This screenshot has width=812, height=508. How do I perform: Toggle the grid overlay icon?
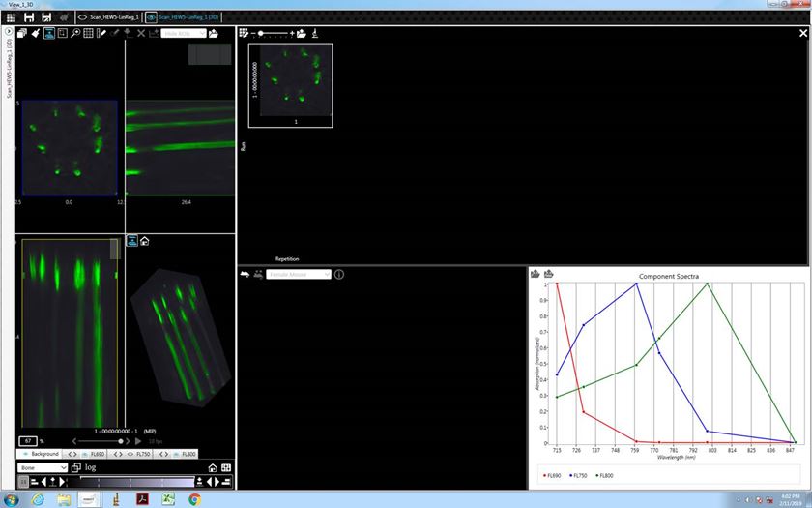click(89, 33)
